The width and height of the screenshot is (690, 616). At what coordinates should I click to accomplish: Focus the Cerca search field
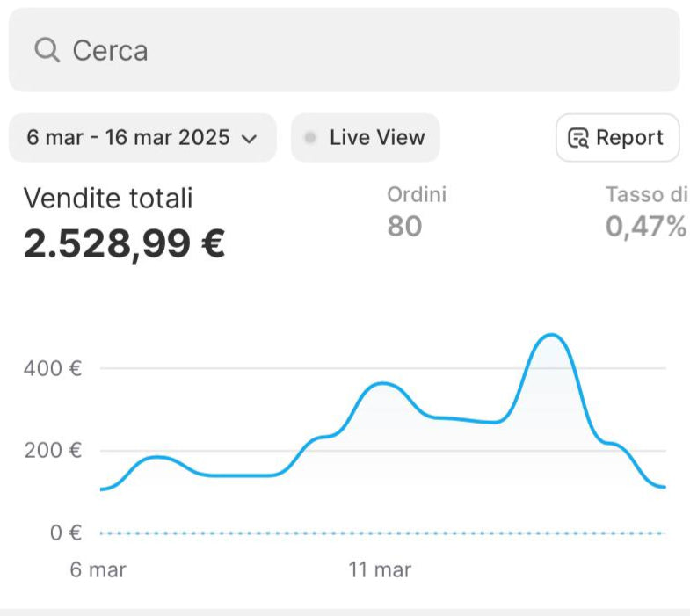point(345,50)
